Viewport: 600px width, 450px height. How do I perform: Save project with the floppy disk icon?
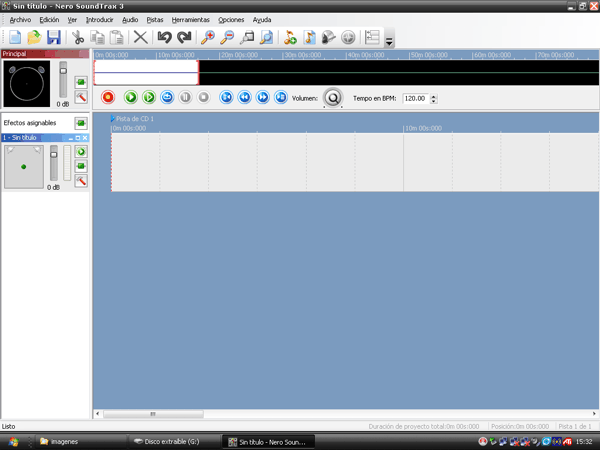click(x=54, y=38)
